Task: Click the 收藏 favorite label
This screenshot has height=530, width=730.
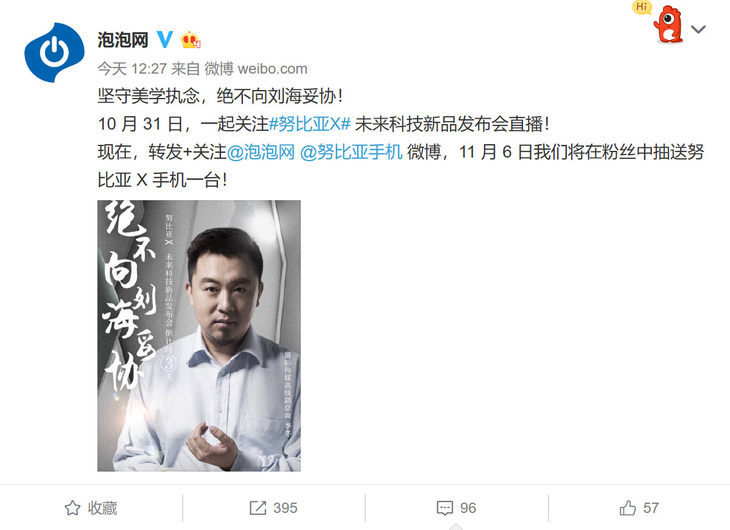Action: pyautogui.click(x=102, y=508)
